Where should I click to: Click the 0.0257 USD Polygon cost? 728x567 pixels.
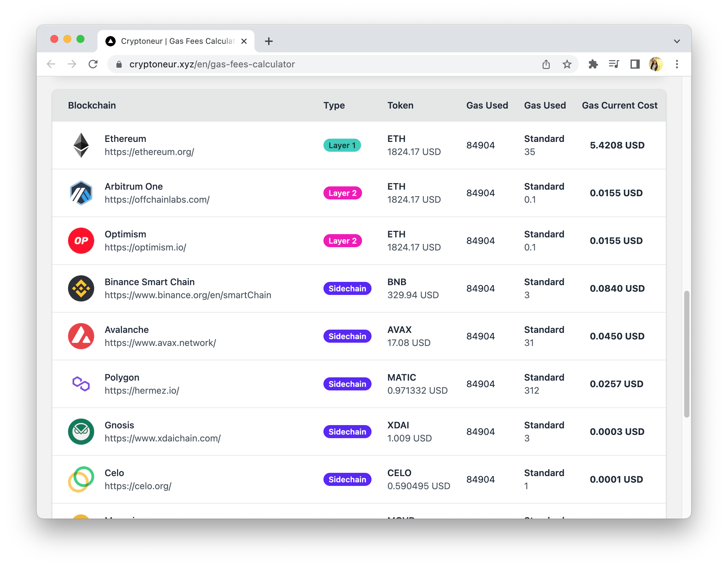click(x=616, y=384)
